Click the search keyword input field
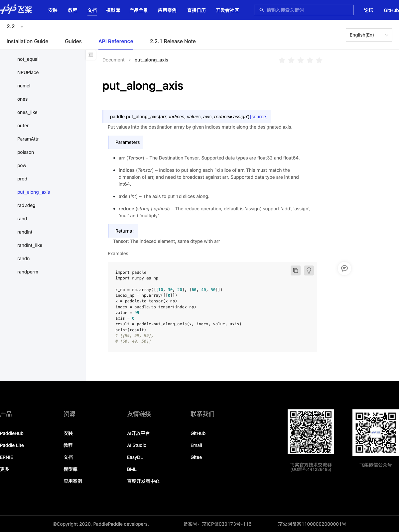Image resolution: width=399 pixels, height=532 pixels. point(304,10)
